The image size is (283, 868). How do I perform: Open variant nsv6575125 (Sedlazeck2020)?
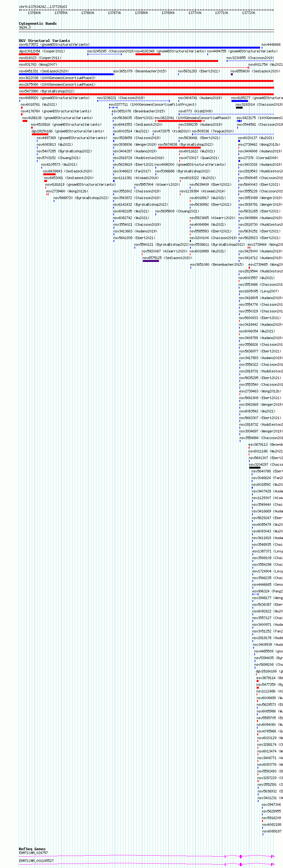click(x=167, y=258)
